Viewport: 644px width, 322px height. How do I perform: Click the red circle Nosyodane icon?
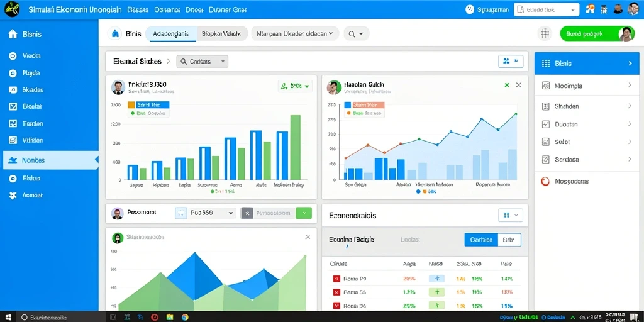[x=545, y=181]
